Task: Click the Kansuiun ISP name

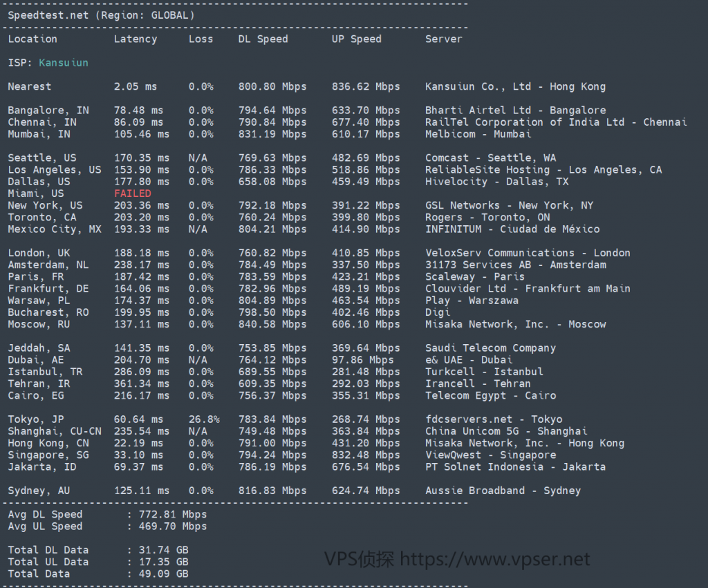Action: [x=63, y=63]
